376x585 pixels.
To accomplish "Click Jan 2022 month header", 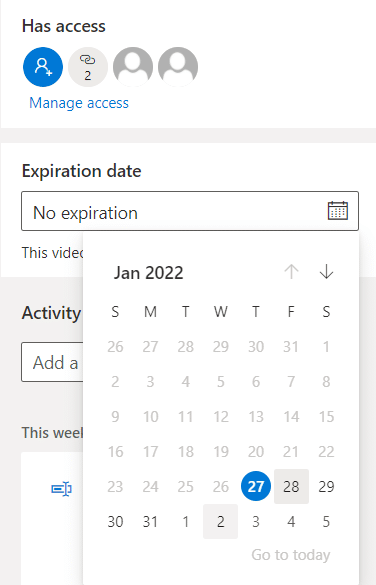I will (x=148, y=273).
